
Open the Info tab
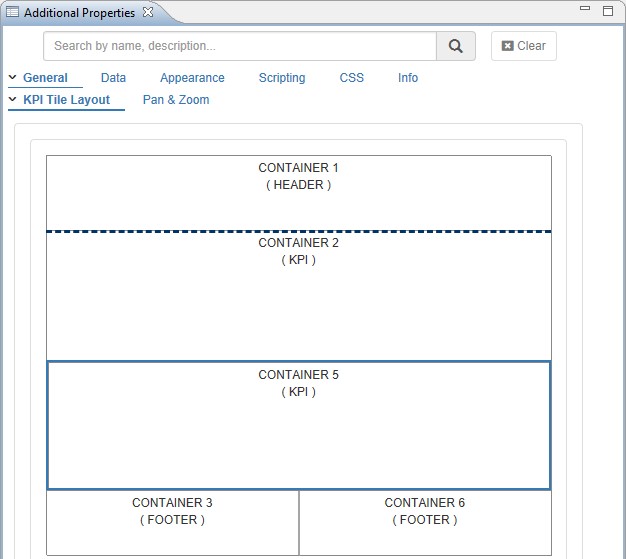click(408, 78)
